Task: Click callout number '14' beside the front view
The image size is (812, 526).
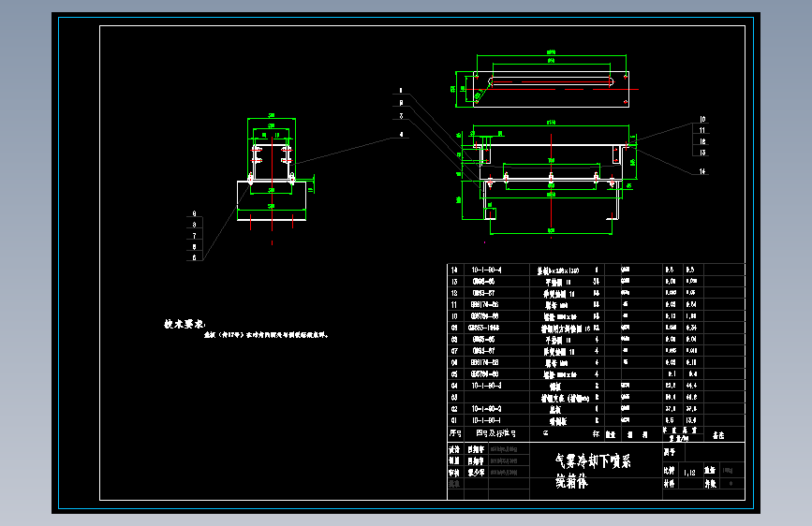Action: 702,171
